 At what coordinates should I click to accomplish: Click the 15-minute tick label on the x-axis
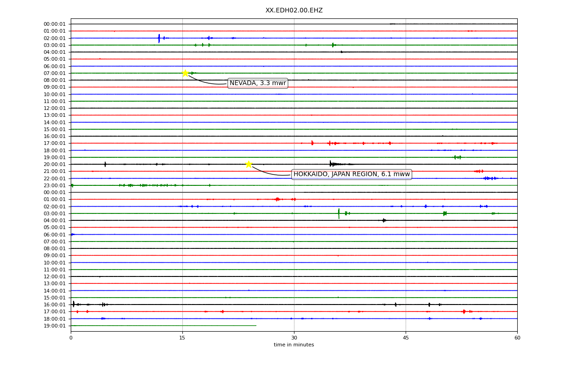(x=182, y=338)
